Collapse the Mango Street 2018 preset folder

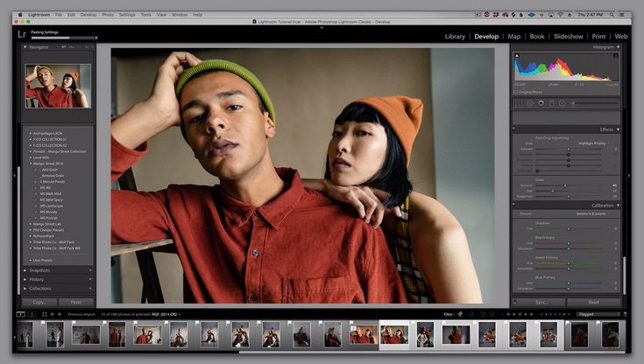tap(31, 164)
